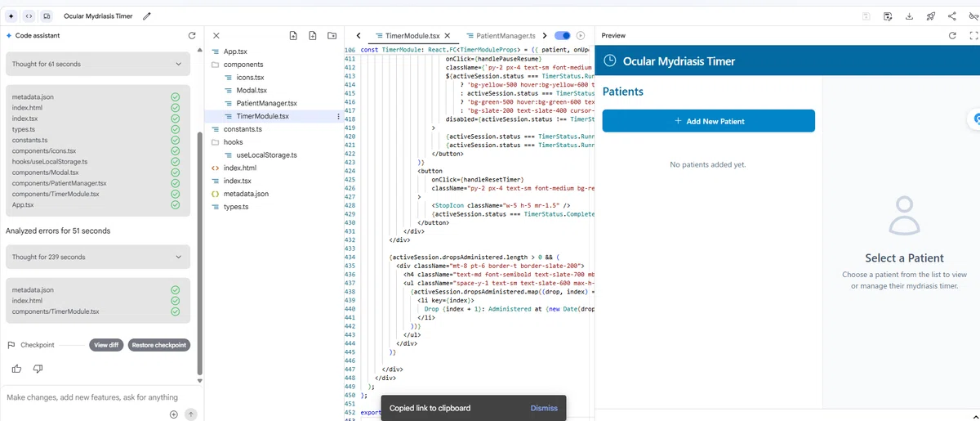Viewport: 980px width, 421px height.
Task: Click the clock icon in preview header
Action: [609, 61]
